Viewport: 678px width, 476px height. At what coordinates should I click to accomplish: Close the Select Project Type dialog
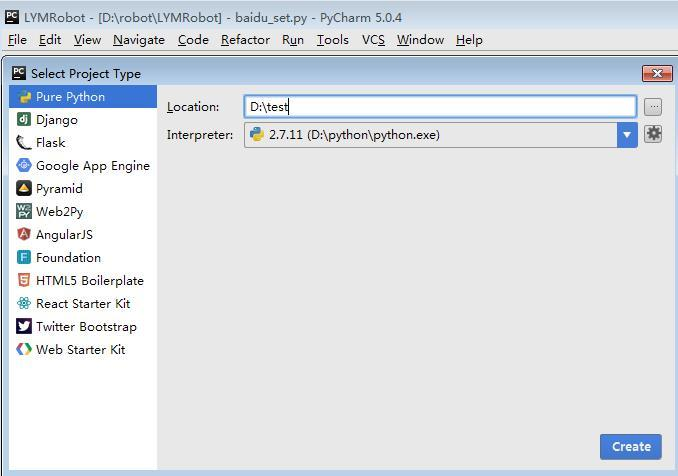tap(657, 73)
